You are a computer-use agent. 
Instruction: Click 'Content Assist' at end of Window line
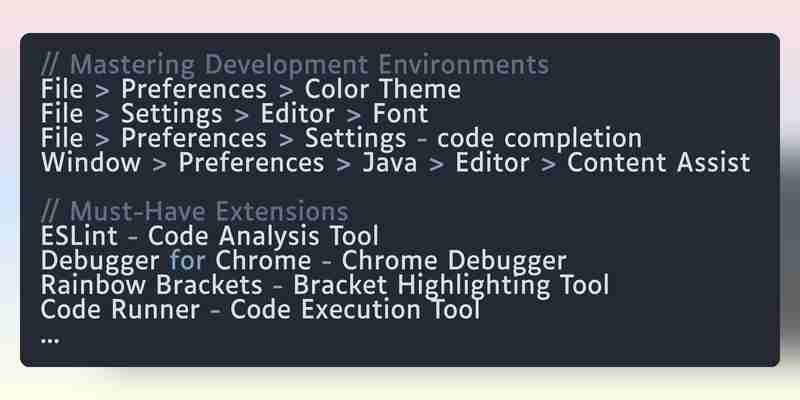click(659, 163)
